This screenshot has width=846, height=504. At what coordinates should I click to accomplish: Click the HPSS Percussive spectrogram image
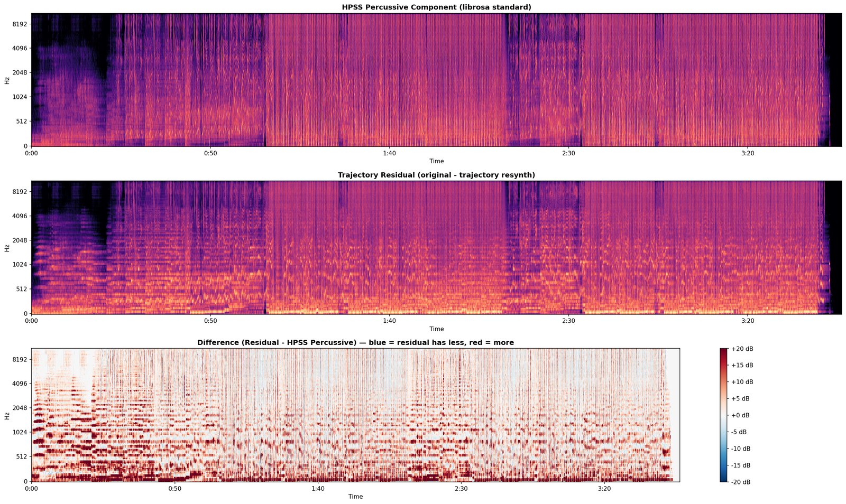[x=436, y=80]
